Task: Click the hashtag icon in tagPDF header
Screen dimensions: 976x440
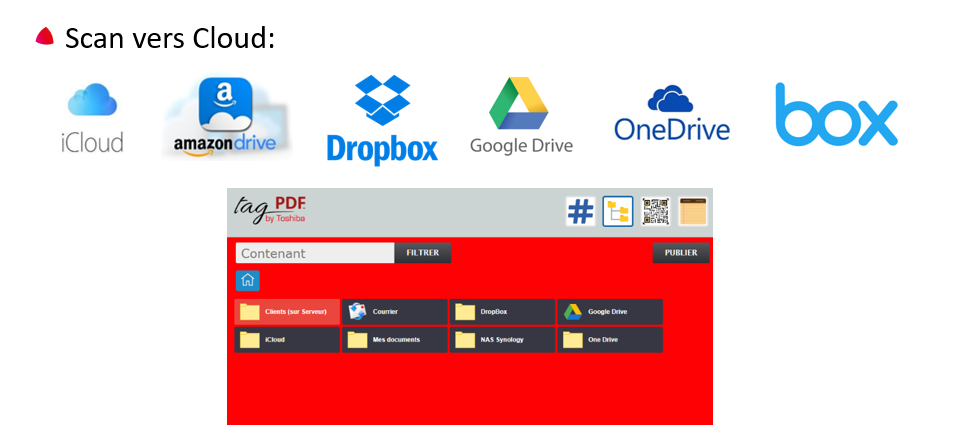Action: coord(580,212)
